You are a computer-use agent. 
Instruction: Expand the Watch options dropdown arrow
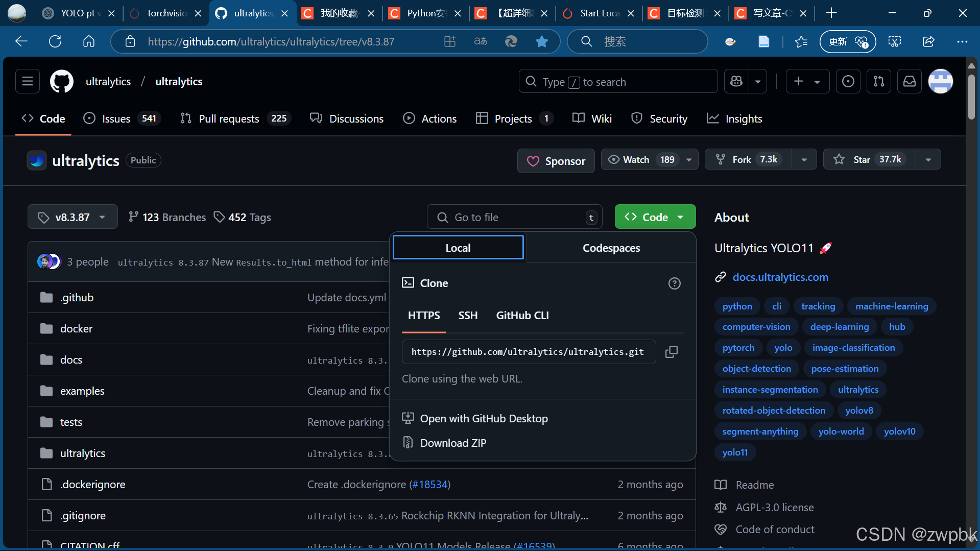(689, 160)
